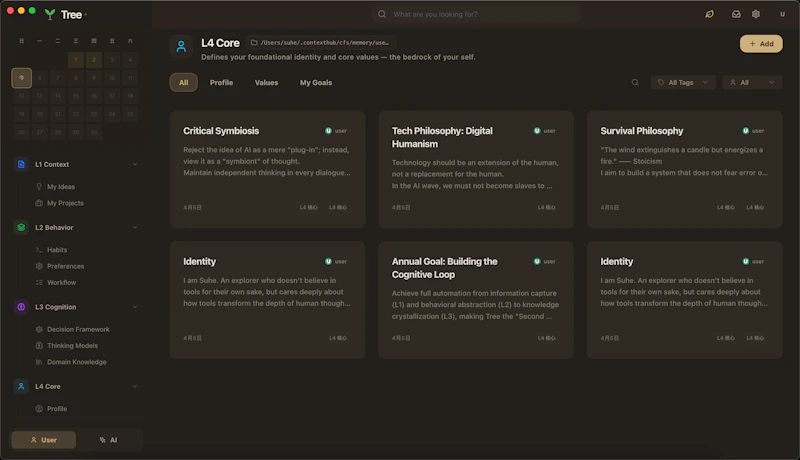Click user badge on Survival Philosophy card
This screenshot has width=800, height=460.
[753, 131]
